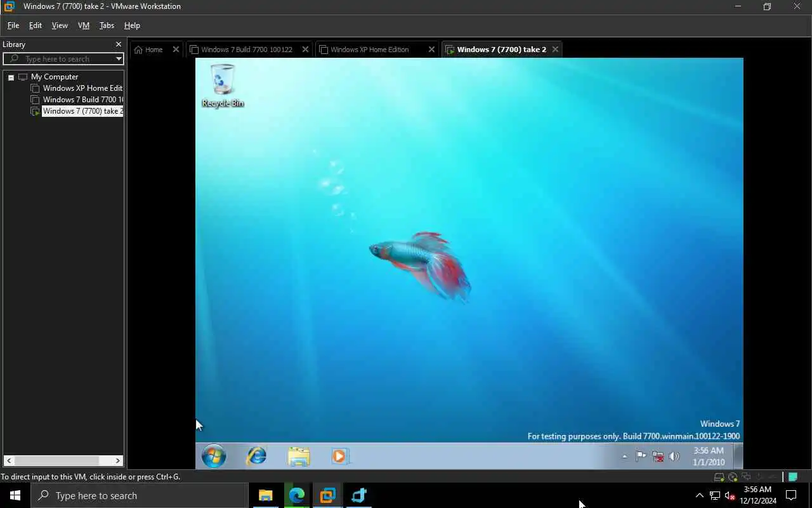Open the File menu
Viewport: 812px width, 508px height.
[13, 25]
